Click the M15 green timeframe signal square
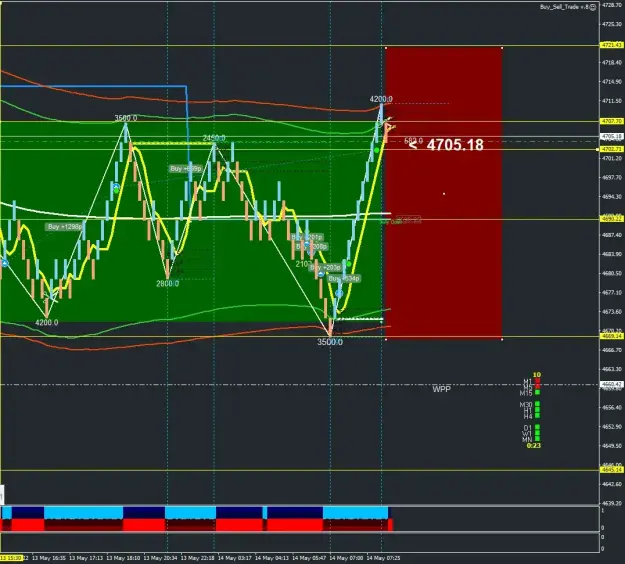This screenshot has height=564, width=625. (x=537, y=393)
